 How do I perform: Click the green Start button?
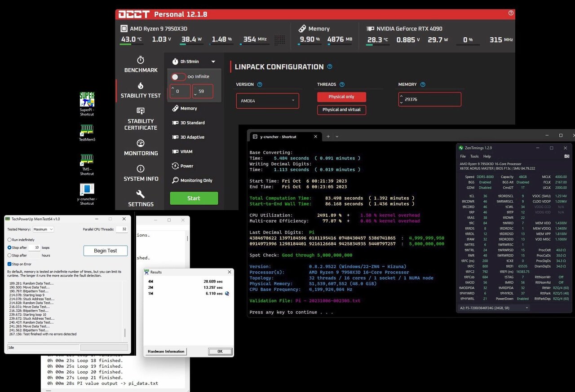(194, 198)
